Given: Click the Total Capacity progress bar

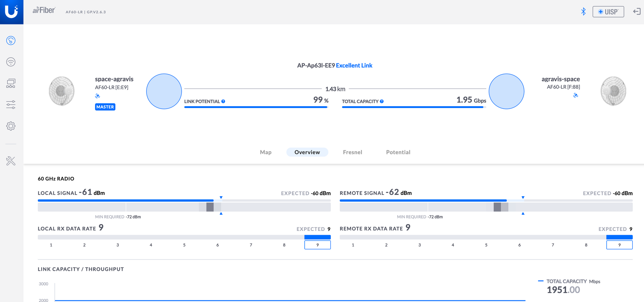Looking at the screenshot, I should tap(414, 107).
